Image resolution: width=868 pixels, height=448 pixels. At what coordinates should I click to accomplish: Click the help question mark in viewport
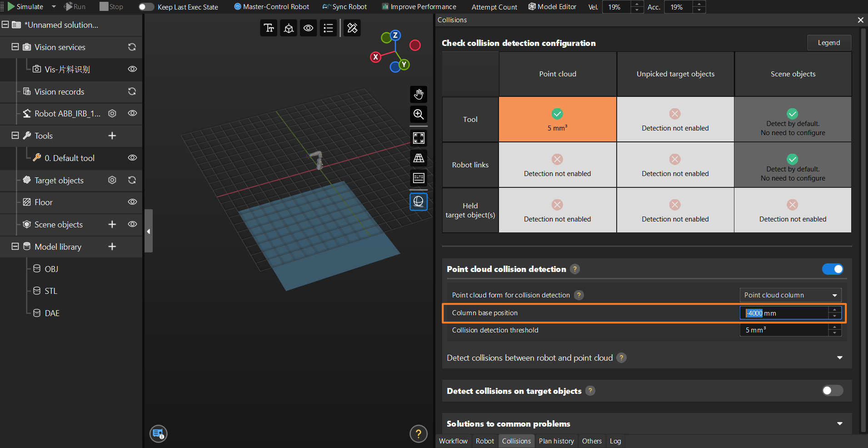click(x=418, y=433)
